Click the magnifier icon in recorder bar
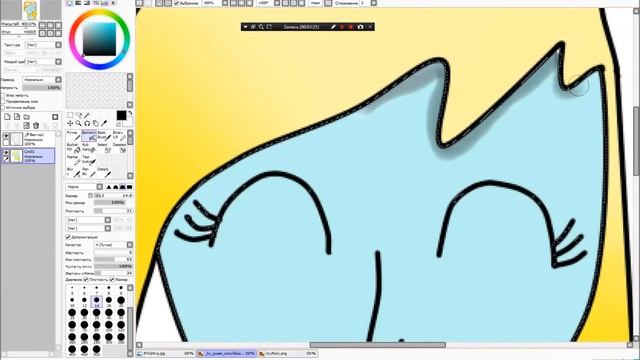Screen dimensions: 640x360 point(261,27)
